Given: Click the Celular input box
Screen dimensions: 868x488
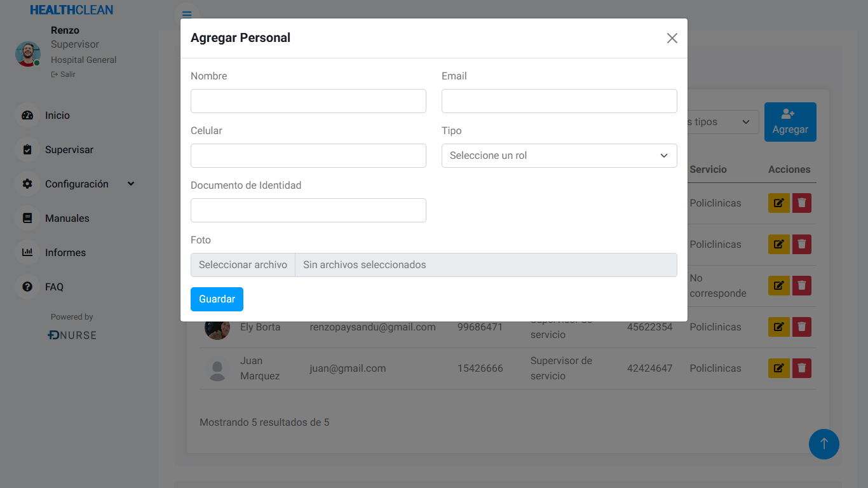Looking at the screenshot, I should click(x=308, y=156).
